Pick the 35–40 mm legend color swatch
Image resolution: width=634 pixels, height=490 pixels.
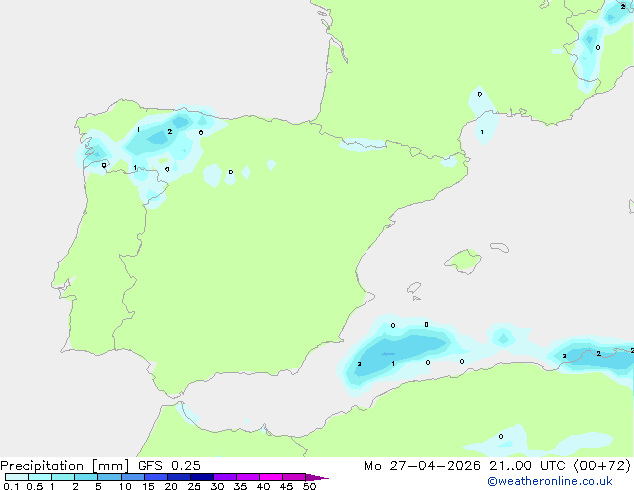coord(248,477)
